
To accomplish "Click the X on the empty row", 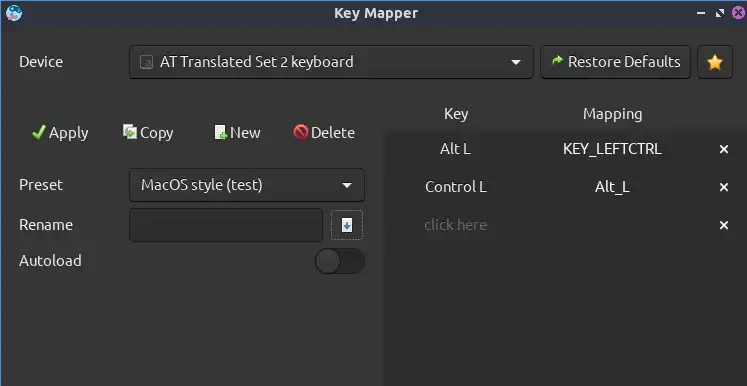I will click(724, 225).
